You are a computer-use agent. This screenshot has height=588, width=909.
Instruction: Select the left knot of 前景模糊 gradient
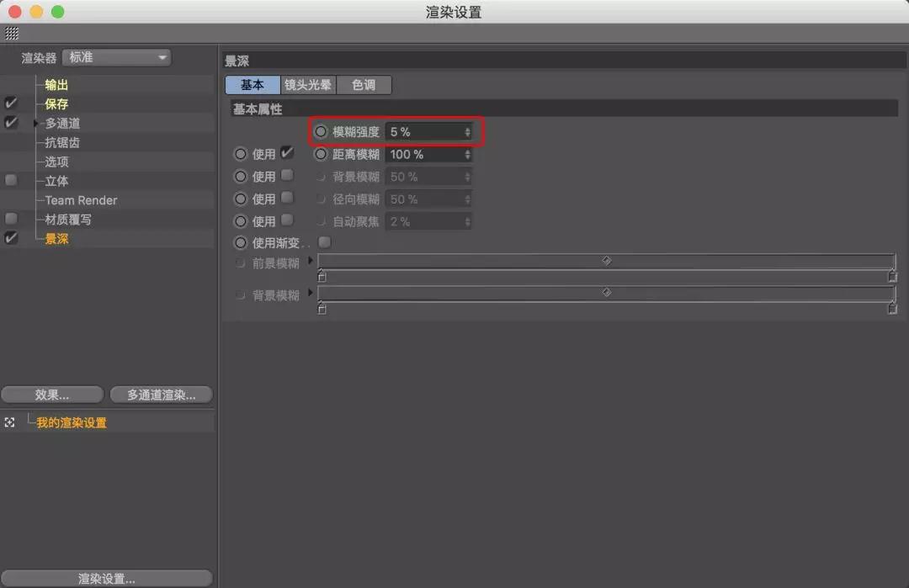coord(322,276)
